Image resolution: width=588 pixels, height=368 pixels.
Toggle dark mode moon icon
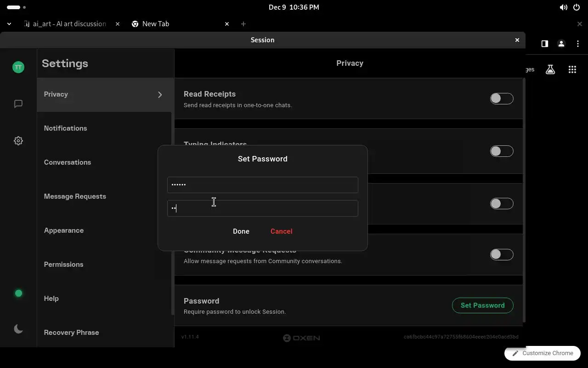point(18,329)
